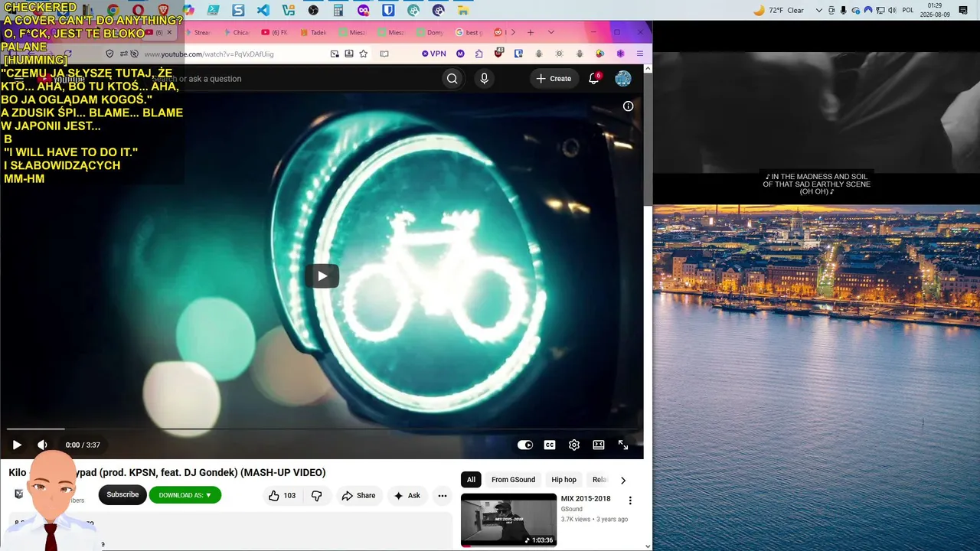This screenshot has height=551, width=980.
Task: Open the Windows notification center icon
Action: pyautogui.click(x=963, y=11)
